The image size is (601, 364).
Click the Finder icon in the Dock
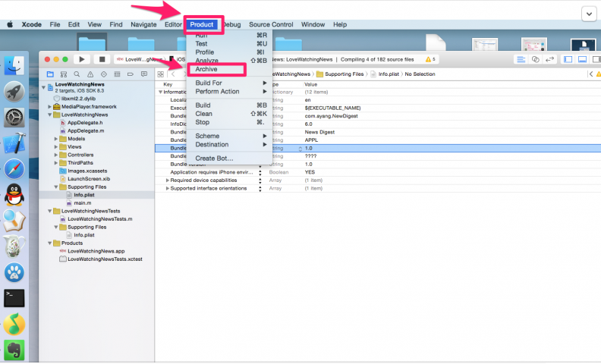(x=14, y=65)
